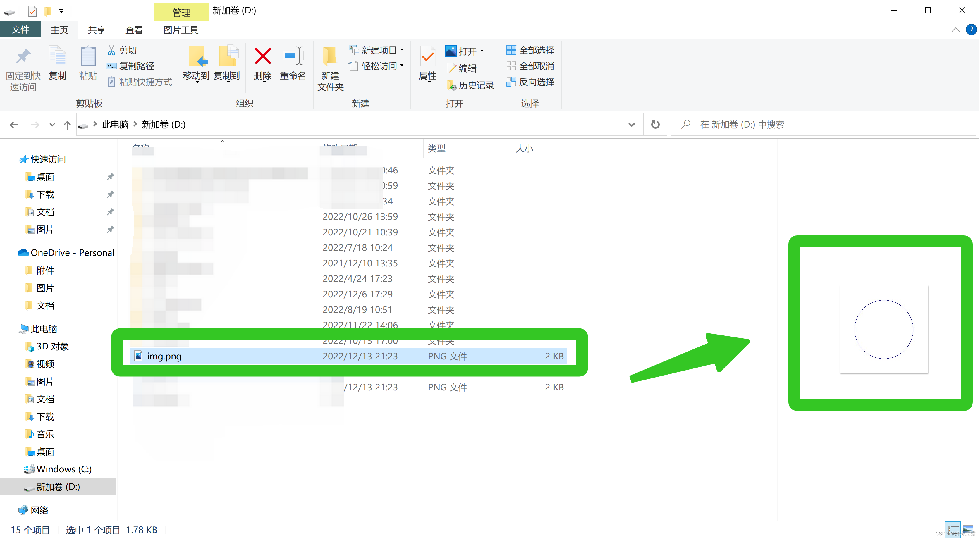The height and width of the screenshot is (539, 980).
Task: Click Select All in ribbon
Action: (x=530, y=50)
